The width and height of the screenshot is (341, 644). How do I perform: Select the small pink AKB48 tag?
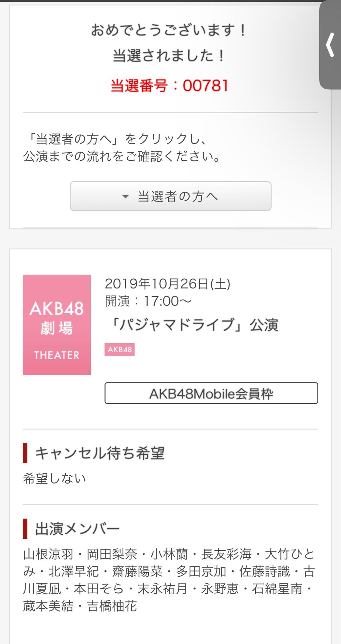click(120, 350)
